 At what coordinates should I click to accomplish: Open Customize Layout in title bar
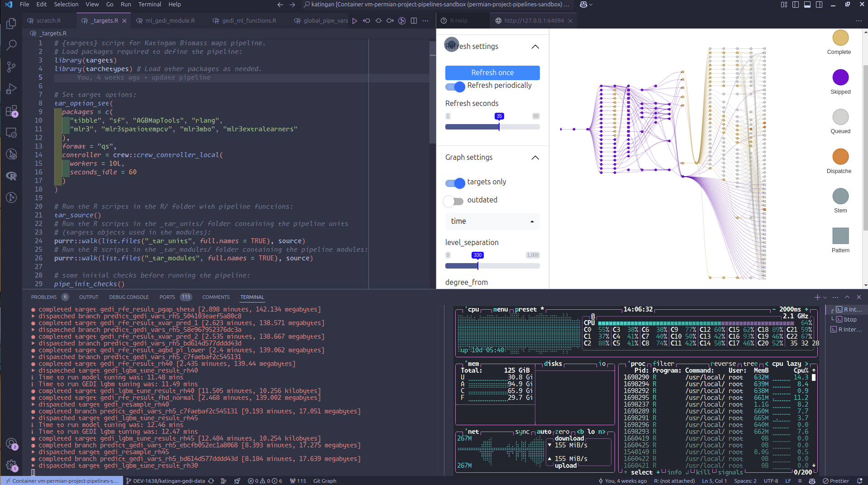click(784, 5)
